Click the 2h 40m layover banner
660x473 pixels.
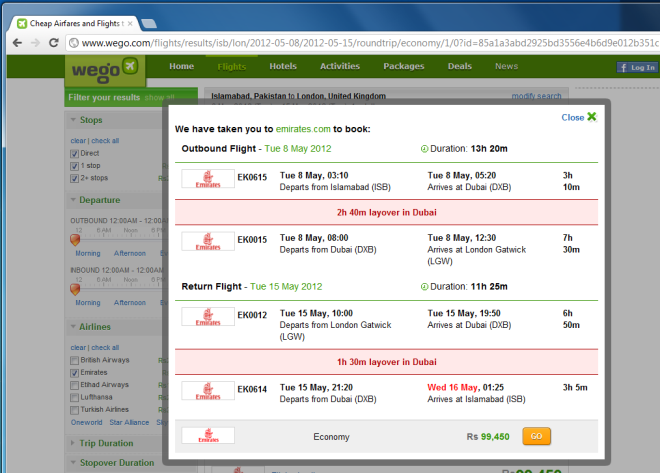(386, 212)
